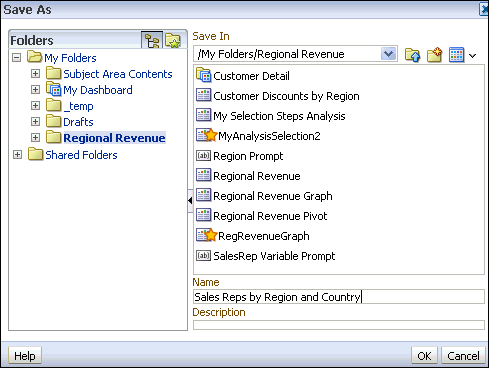
Task: Click the Name input field
Action: click(339, 296)
